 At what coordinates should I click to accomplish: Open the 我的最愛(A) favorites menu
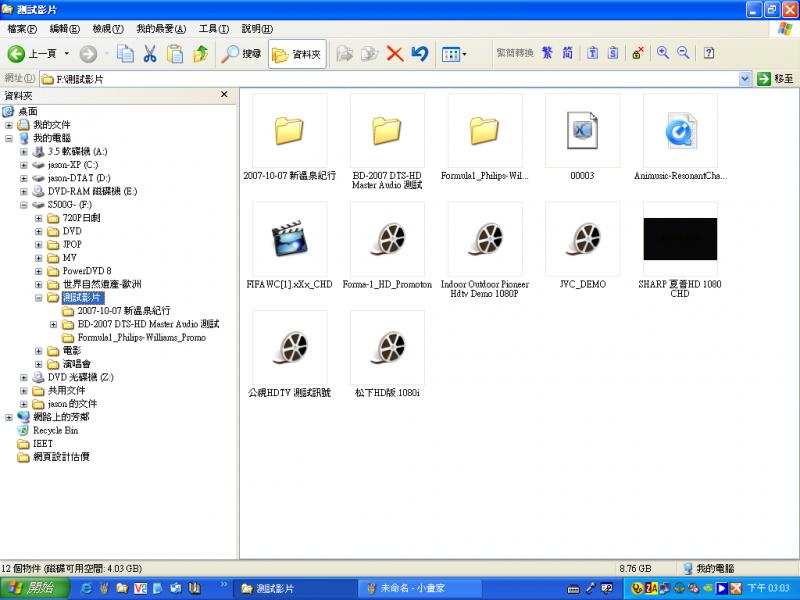point(160,29)
